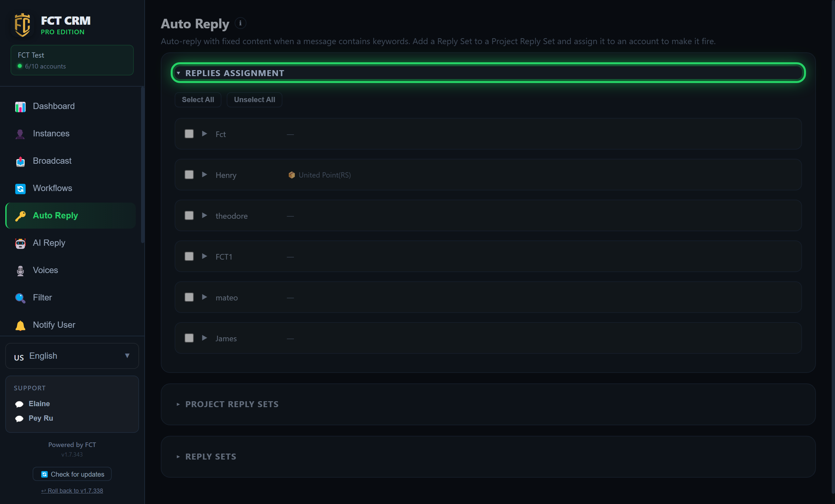Click the sidebar navigation scrollbar
The width and height of the screenshot is (835, 504).
pyautogui.click(x=143, y=165)
